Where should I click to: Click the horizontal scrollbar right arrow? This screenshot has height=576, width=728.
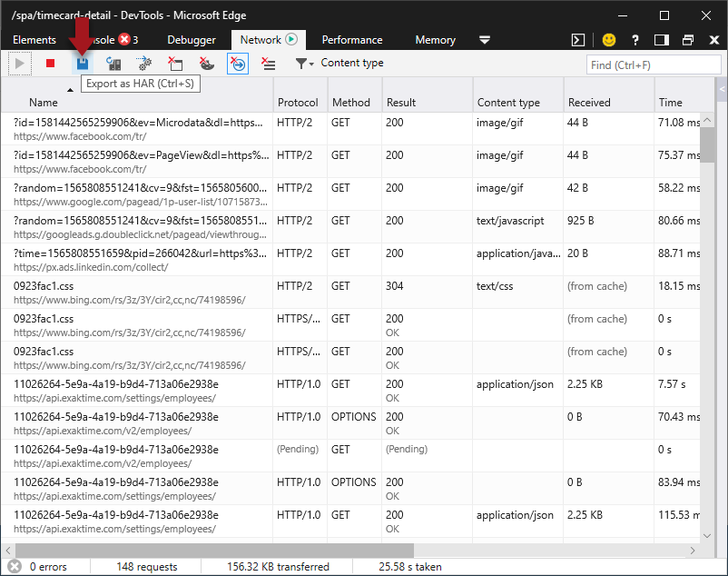tap(693, 551)
